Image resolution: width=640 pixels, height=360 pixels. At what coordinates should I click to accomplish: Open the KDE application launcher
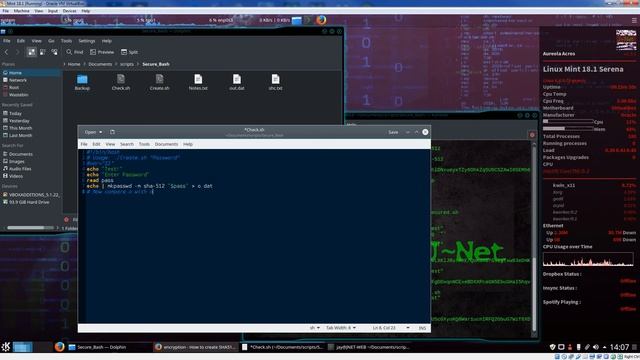pyautogui.click(x=6, y=347)
